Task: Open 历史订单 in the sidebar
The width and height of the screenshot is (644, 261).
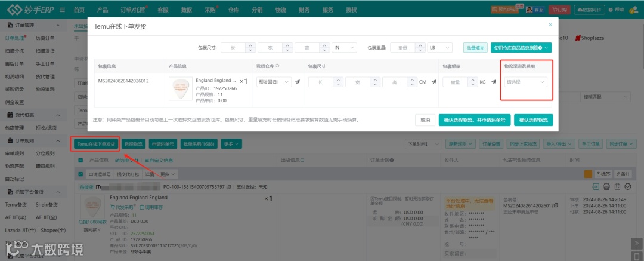Action: click(x=45, y=38)
